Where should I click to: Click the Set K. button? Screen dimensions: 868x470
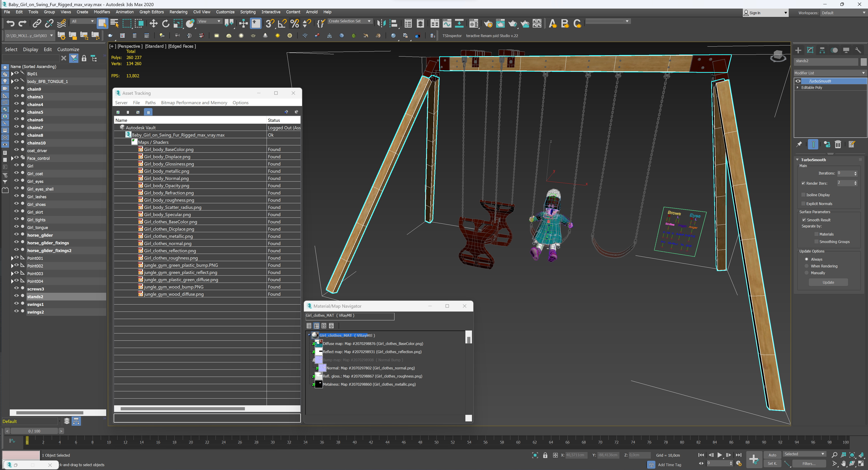click(x=772, y=464)
